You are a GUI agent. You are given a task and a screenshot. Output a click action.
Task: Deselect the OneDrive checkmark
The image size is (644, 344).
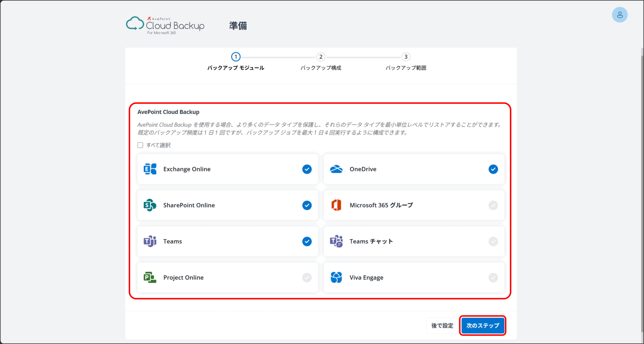coord(493,169)
